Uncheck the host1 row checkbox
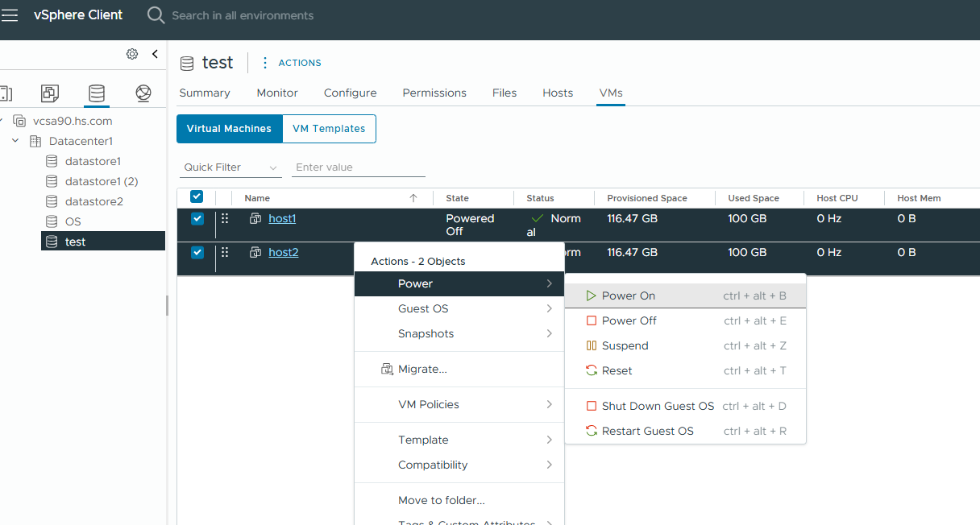Viewport: 980px width, 525px height. (197, 219)
